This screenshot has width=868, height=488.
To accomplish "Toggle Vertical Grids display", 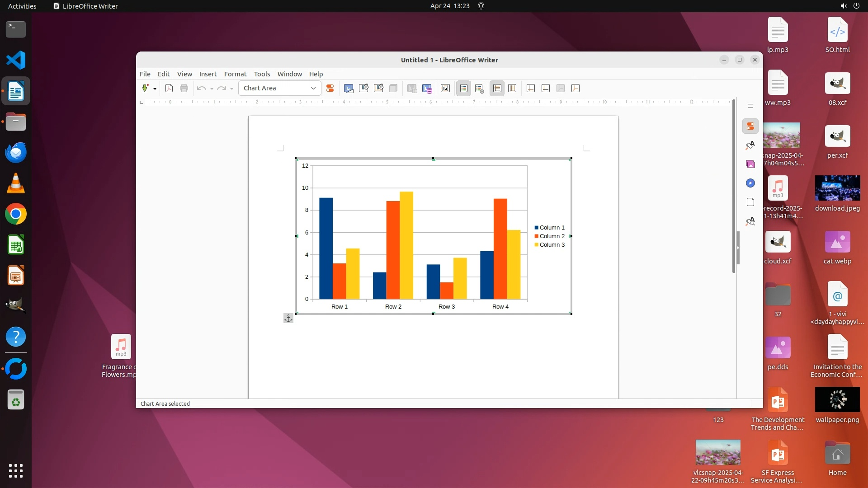I will point(512,88).
